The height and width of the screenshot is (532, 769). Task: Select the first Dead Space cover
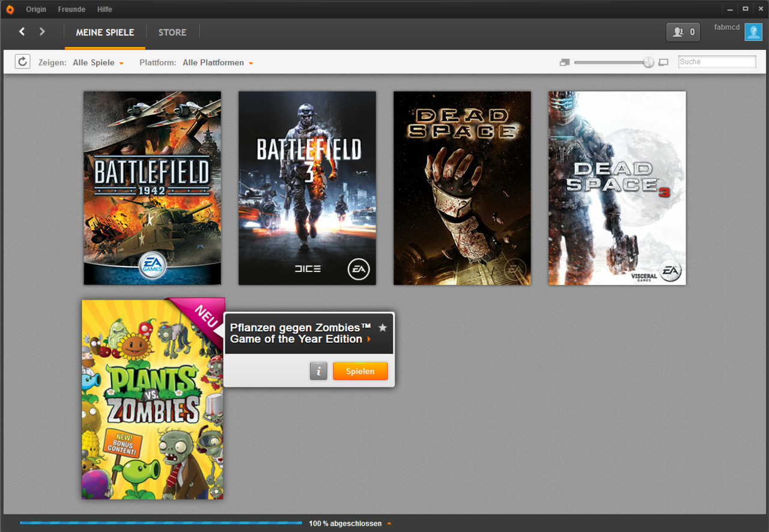[x=462, y=188]
